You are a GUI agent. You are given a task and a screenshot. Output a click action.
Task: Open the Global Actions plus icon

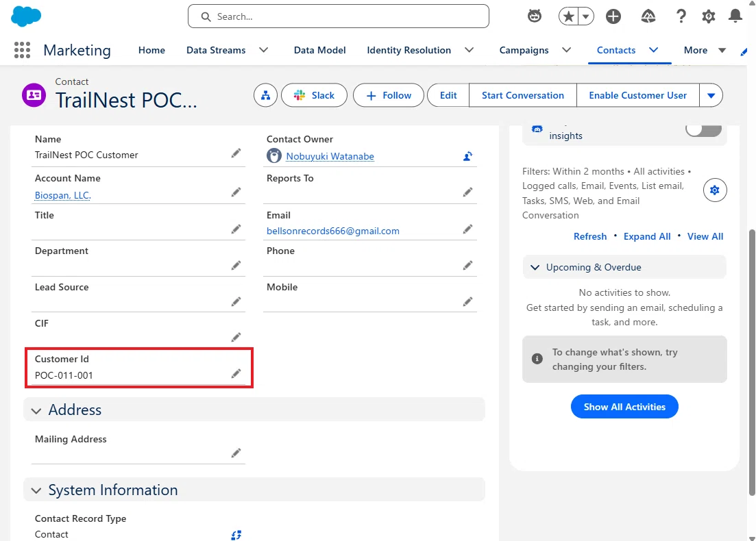613,16
